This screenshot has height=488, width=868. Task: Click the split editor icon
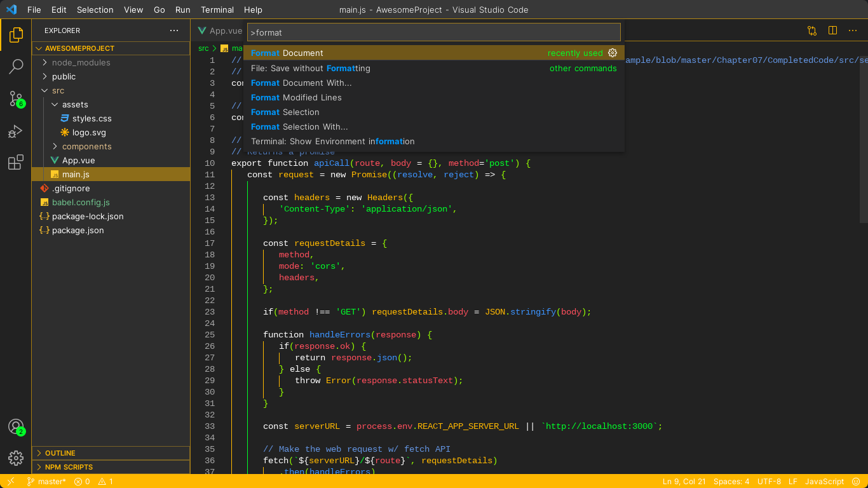[833, 30]
